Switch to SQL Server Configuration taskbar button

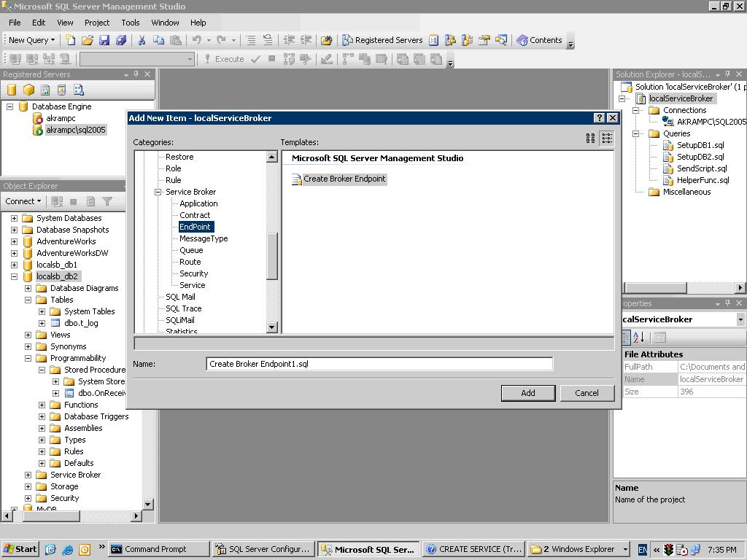click(264, 549)
